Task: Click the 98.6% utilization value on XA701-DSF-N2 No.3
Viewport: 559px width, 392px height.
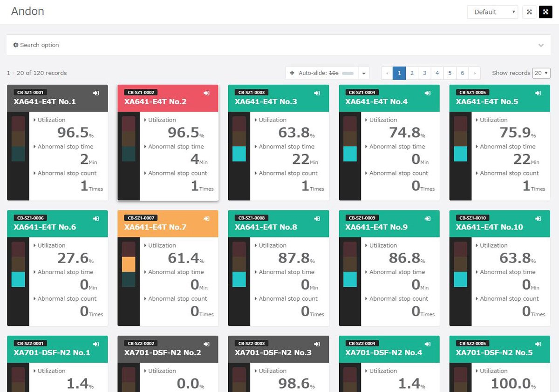Action: [297, 384]
